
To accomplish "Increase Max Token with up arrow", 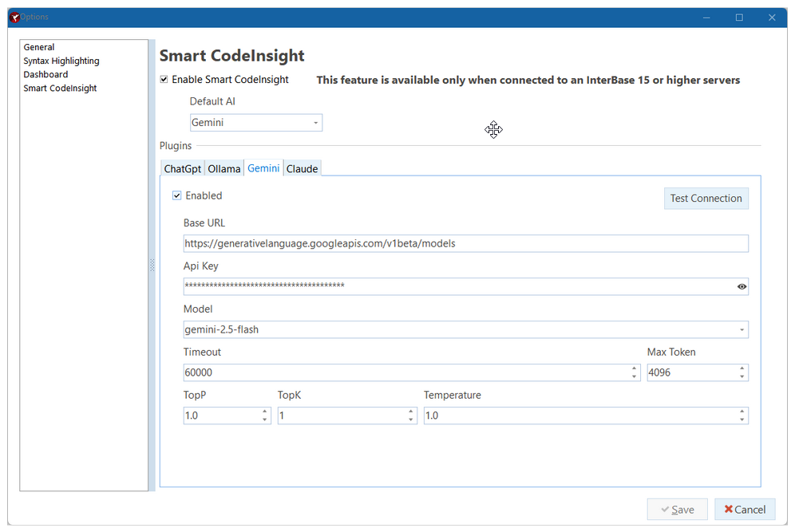I will coord(742,368).
